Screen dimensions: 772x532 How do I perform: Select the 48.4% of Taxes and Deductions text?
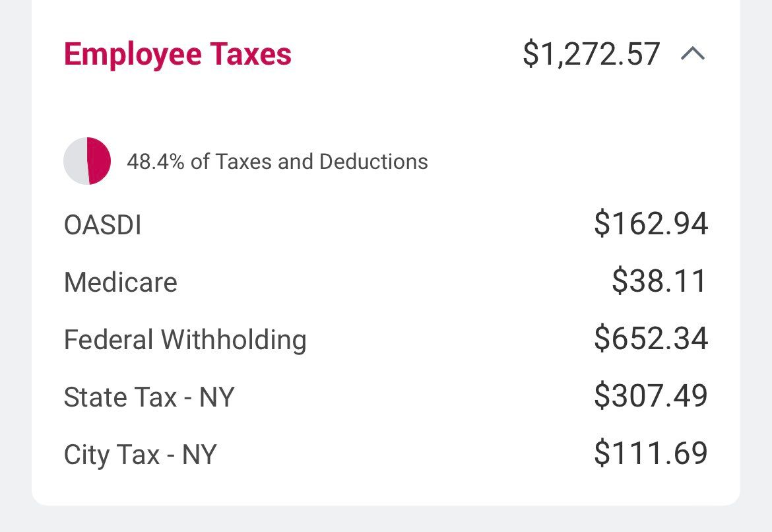pyautogui.click(x=277, y=162)
